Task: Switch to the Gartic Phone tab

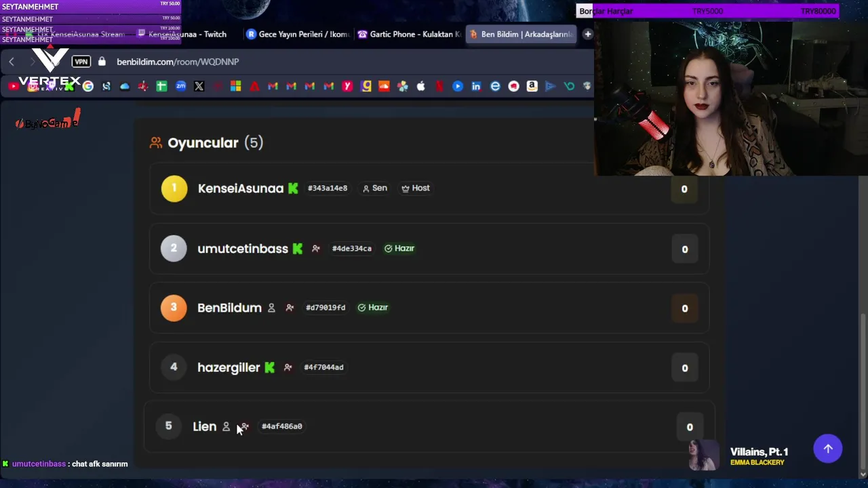Action: click(409, 34)
